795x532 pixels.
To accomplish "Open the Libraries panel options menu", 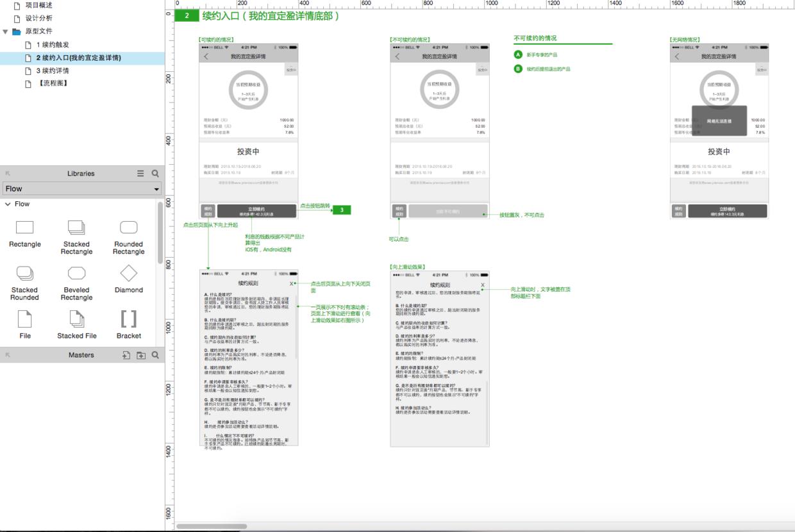I will coord(140,174).
